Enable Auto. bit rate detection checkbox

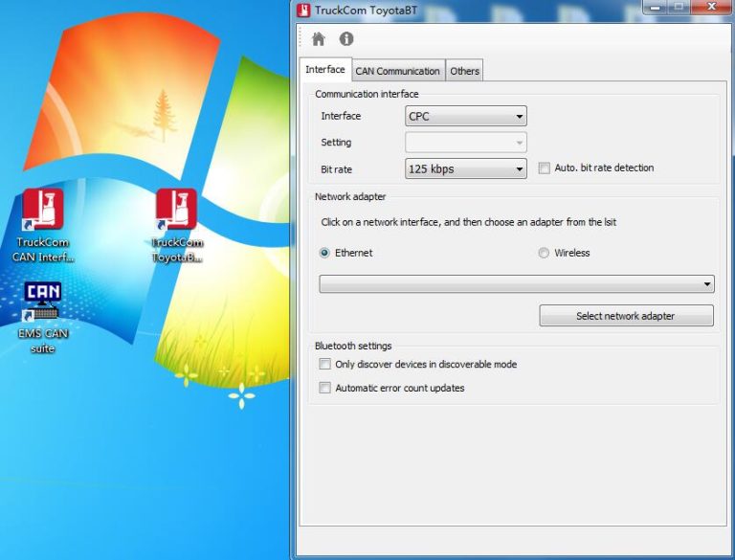pos(545,168)
